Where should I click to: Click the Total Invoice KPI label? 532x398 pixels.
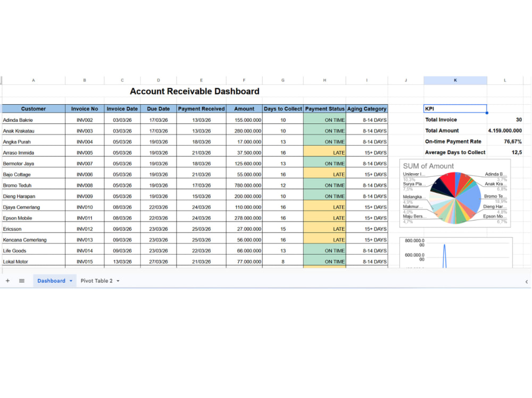(440, 120)
